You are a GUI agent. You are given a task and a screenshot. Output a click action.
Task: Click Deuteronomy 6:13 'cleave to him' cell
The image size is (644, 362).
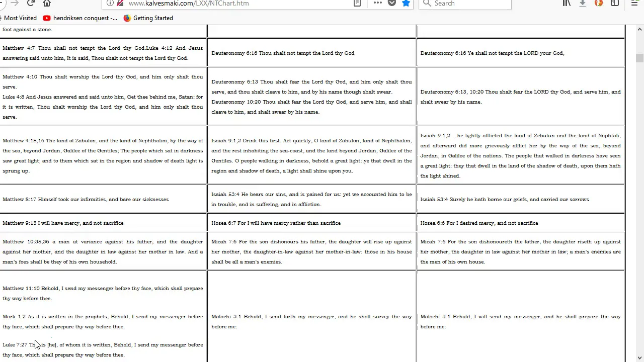pos(312,97)
